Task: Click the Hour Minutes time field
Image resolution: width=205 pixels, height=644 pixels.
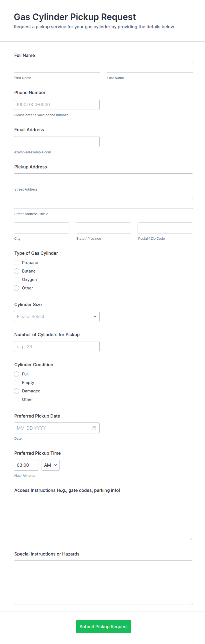Action: (26, 465)
